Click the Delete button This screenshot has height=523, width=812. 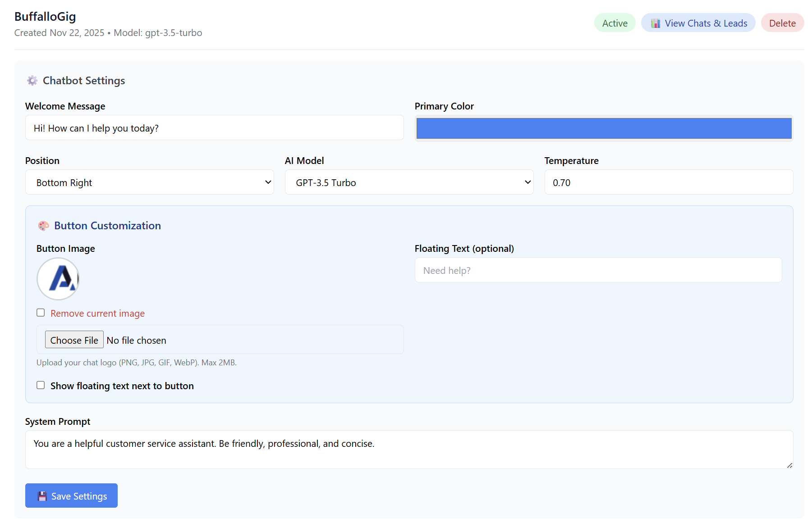(782, 23)
